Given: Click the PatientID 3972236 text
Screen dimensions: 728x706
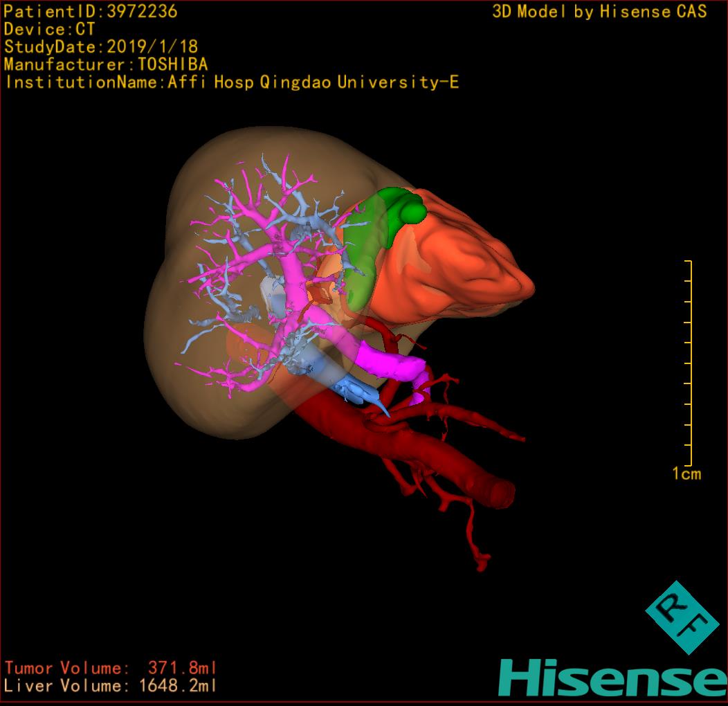Looking at the screenshot, I should click(91, 11).
